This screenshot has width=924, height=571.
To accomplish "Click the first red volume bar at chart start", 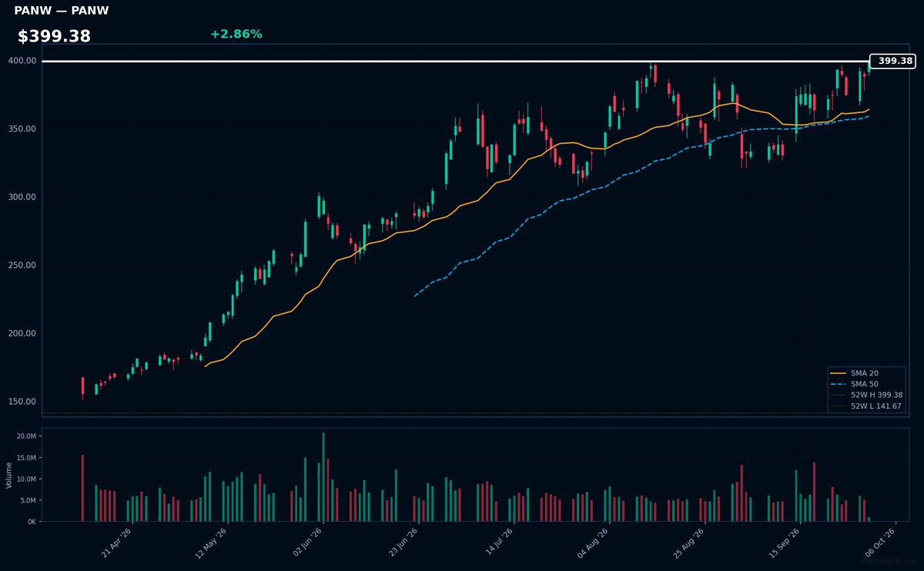I will click(x=82, y=488).
